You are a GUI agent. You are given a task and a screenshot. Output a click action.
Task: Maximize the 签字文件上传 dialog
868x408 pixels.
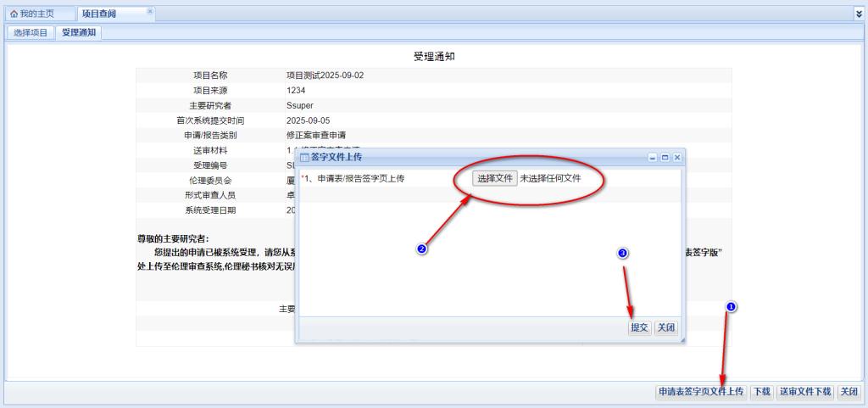point(665,158)
